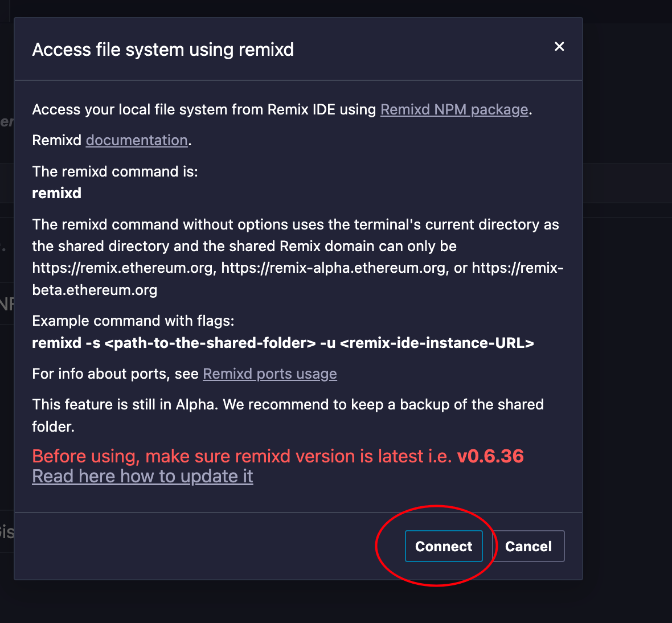672x623 pixels.
Task: Click the 'For info about ports, see' text
Action: 115,374
